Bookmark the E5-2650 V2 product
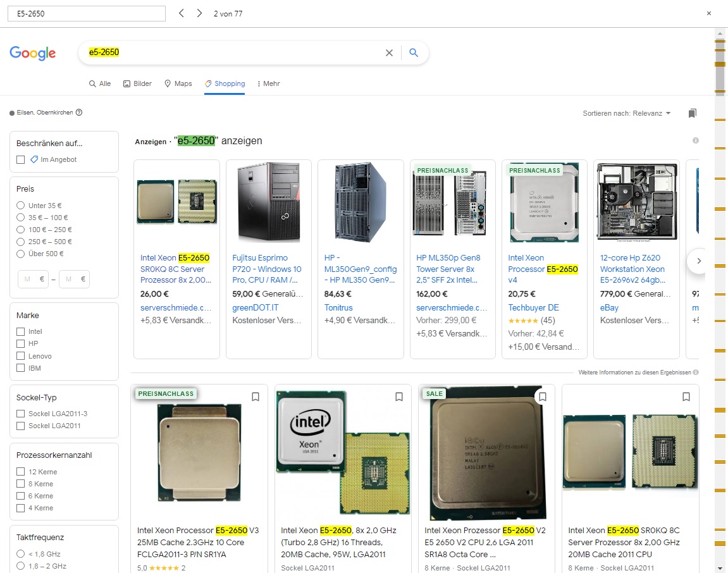This screenshot has width=728, height=573. 542,397
